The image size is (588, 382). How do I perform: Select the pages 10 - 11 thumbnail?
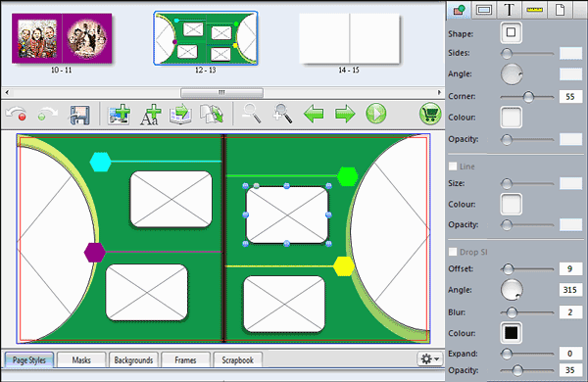point(62,38)
